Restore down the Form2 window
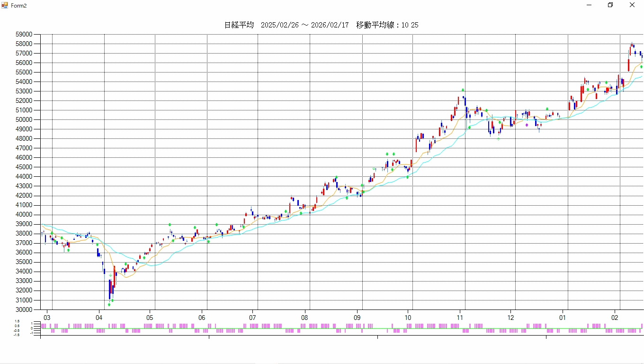Viewport: 644px width, 364px height. [x=610, y=5]
